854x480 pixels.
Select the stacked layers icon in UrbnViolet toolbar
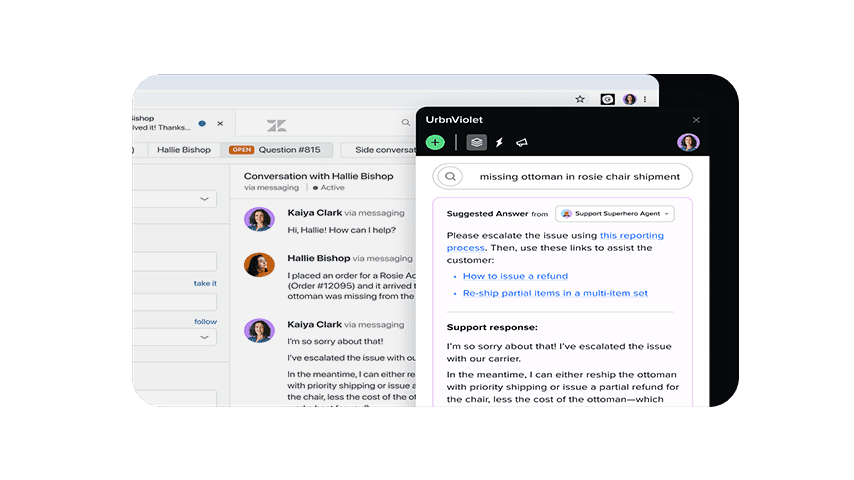coord(477,142)
